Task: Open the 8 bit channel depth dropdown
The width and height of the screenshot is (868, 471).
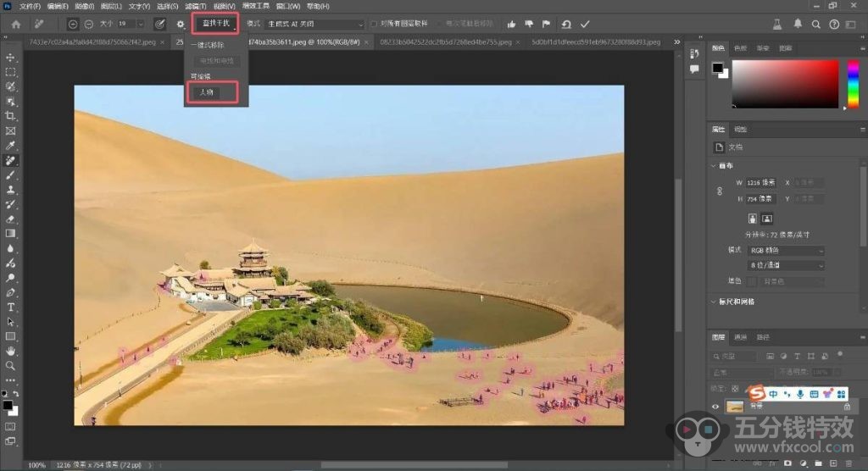Action: (786, 266)
